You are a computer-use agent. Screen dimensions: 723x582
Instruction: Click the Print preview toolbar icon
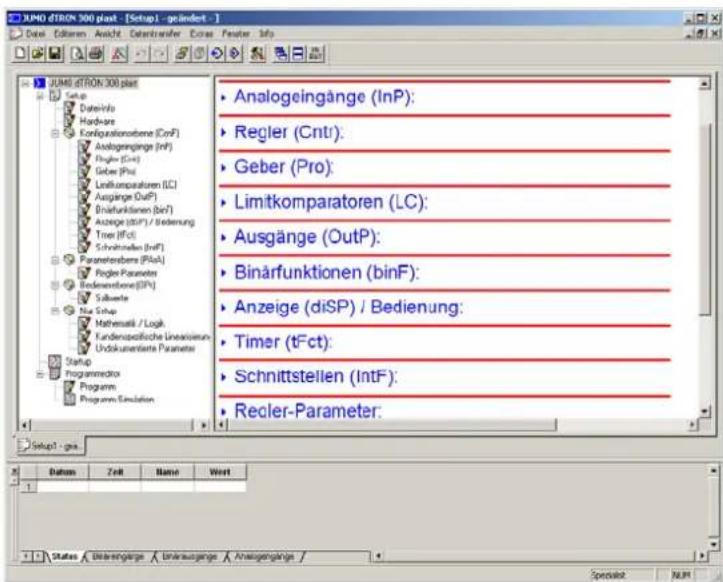pyautogui.click(x=77, y=53)
